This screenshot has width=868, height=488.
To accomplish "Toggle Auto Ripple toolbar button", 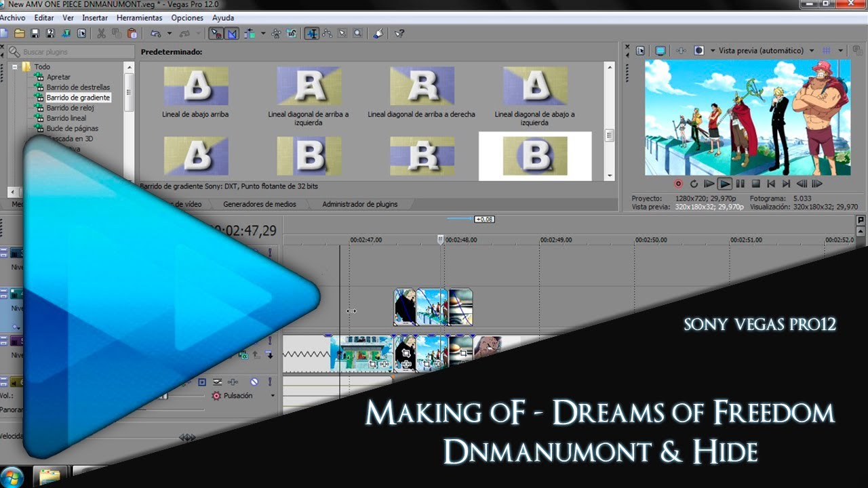I will coord(249,33).
